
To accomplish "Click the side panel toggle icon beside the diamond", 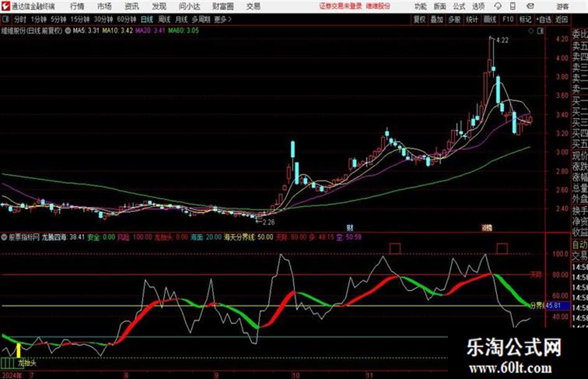I will (540, 31).
